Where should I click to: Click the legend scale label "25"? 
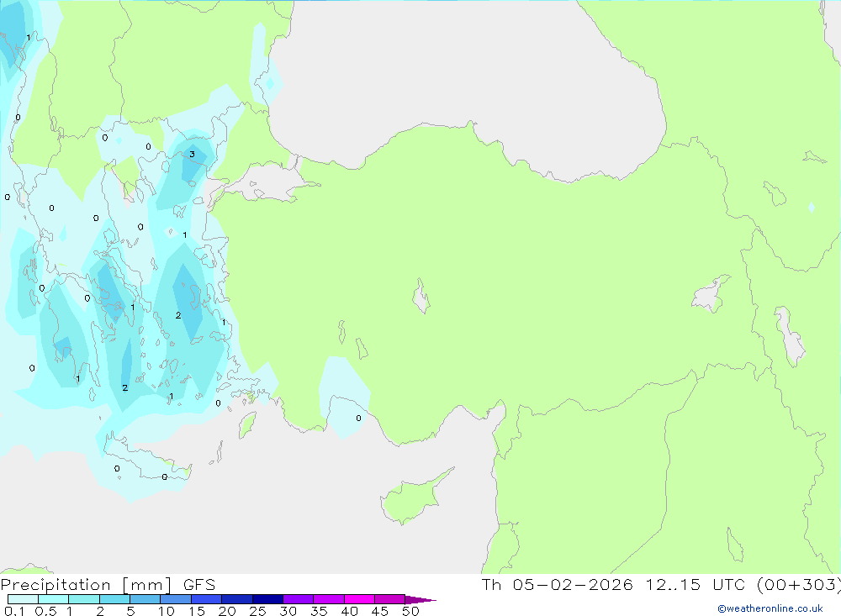[x=257, y=611]
